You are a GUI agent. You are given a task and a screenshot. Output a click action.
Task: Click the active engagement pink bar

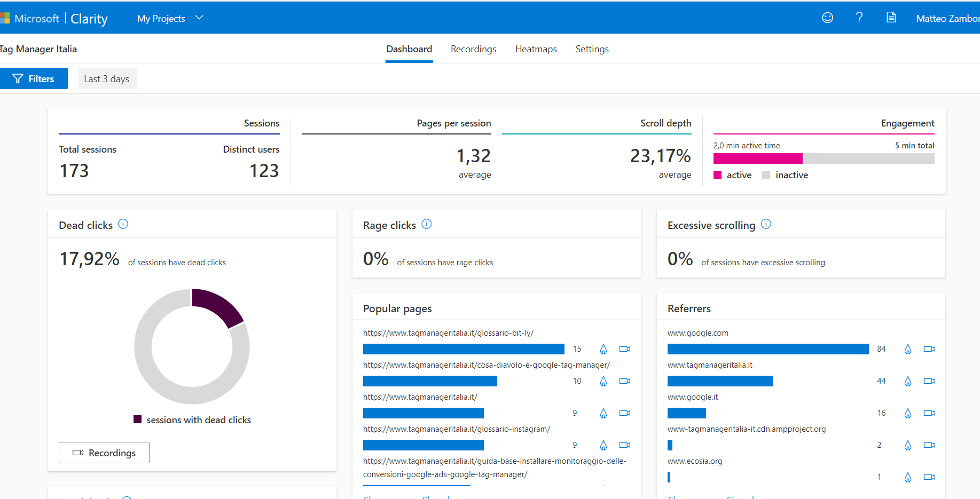pyautogui.click(x=758, y=159)
